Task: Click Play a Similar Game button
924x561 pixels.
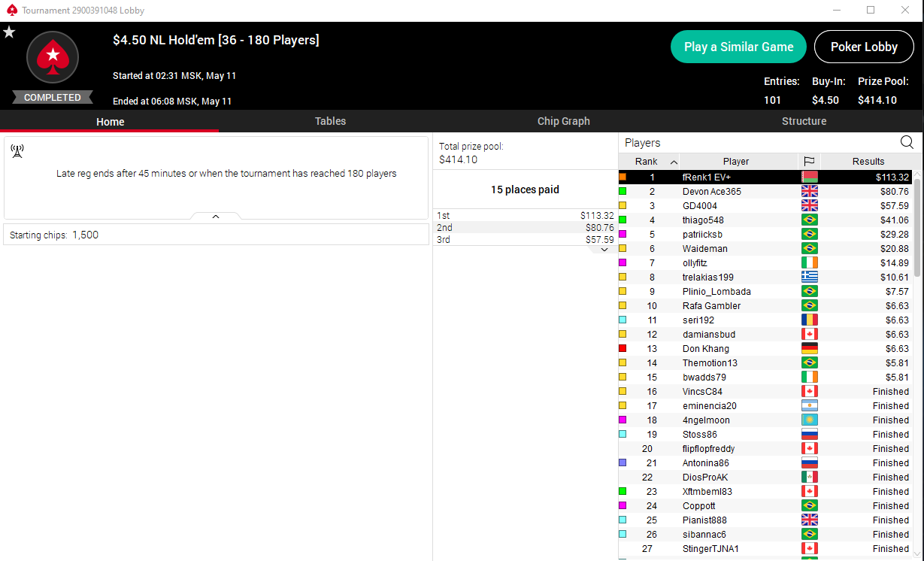Action: pos(738,47)
